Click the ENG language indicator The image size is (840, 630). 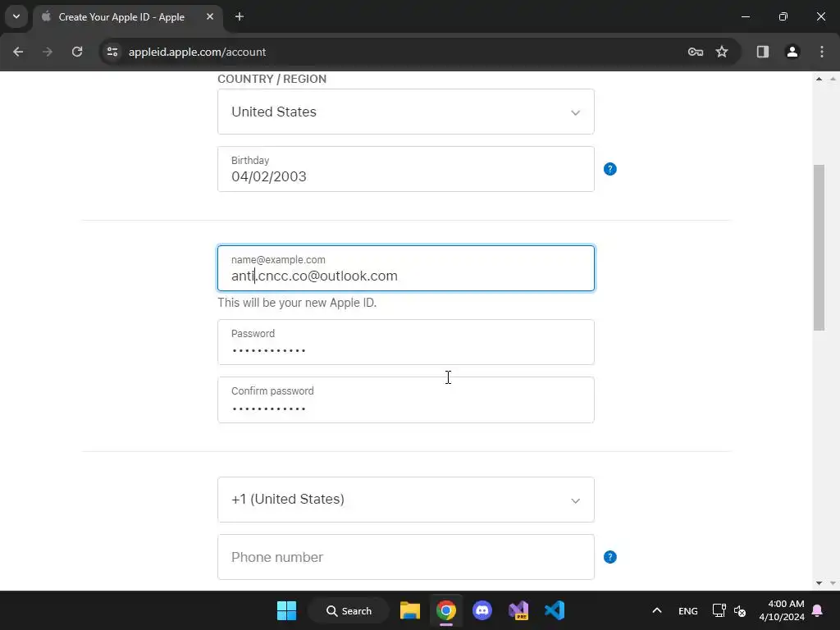click(x=688, y=611)
